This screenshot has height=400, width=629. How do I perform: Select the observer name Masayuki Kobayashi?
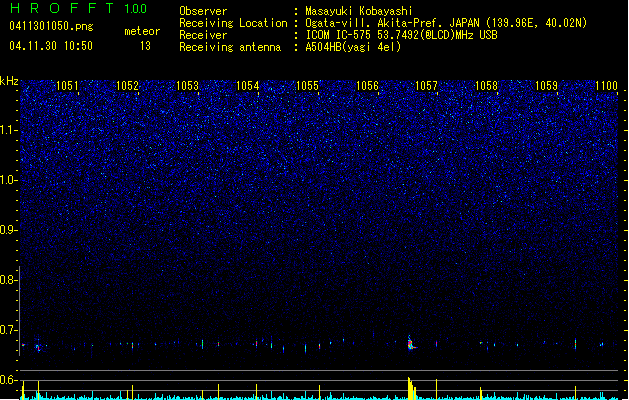[359, 11]
